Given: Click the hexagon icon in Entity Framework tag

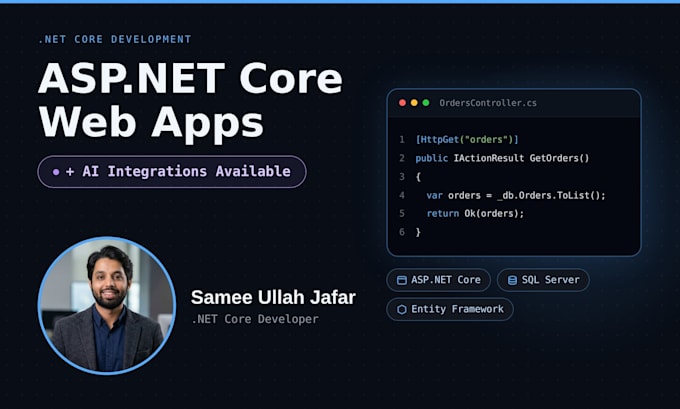Looking at the screenshot, I should pyautogui.click(x=402, y=309).
